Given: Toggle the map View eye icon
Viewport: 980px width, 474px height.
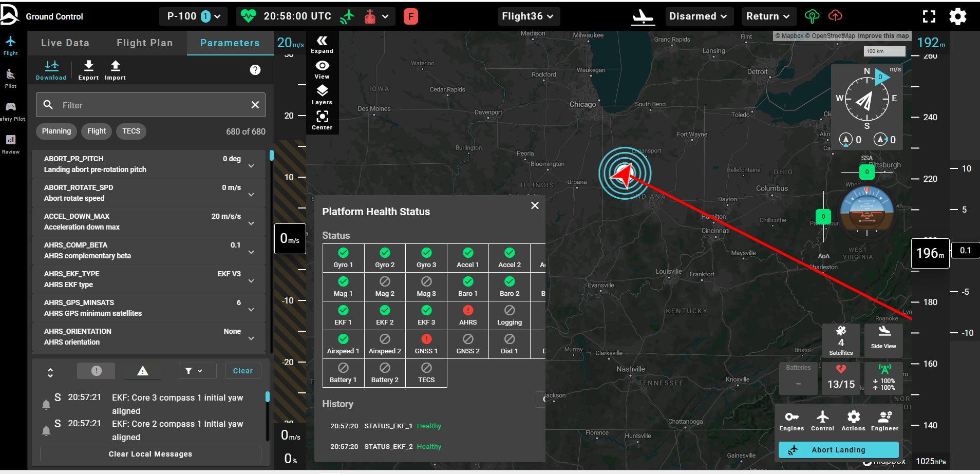Looking at the screenshot, I should (x=322, y=70).
